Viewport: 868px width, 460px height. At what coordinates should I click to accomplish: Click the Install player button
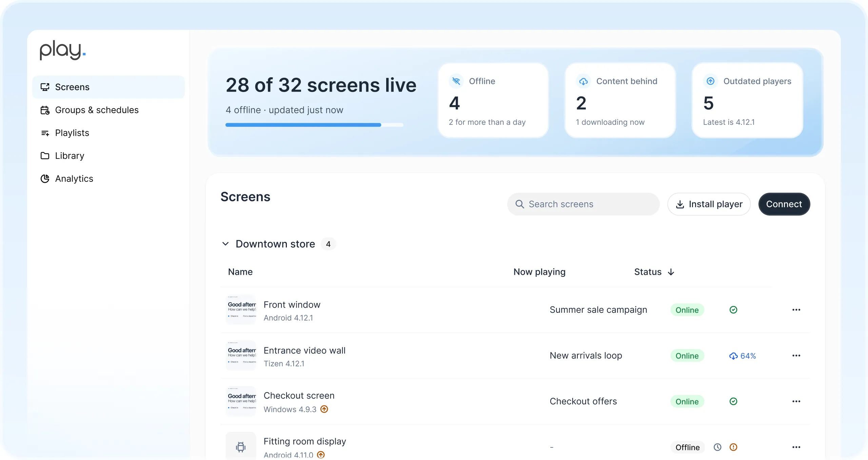[709, 204]
